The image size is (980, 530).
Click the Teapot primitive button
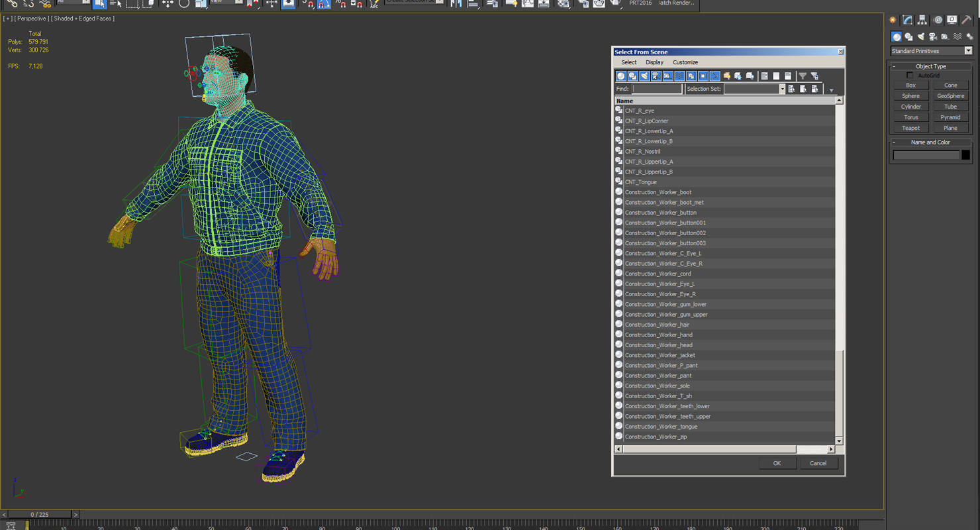910,128
